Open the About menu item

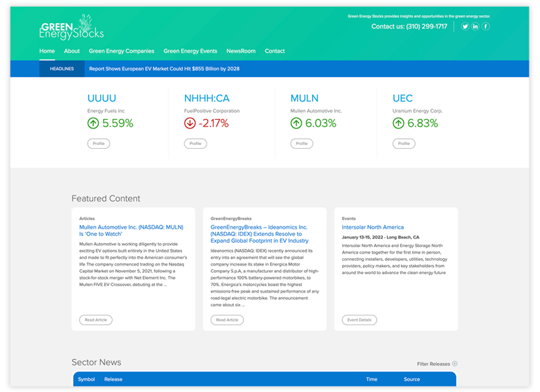pos(72,51)
